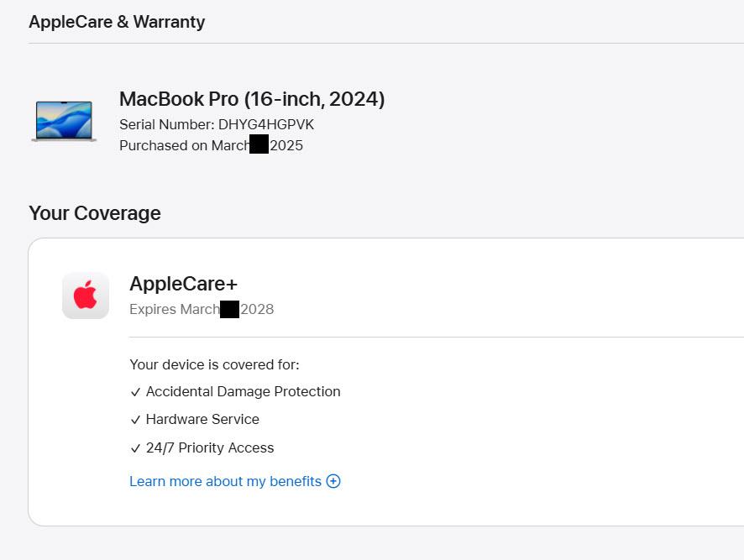Image resolution: width=744 pixels, height=560 pixels.
Task: Click the black redaction box in the purchase date
Action: click(259, 144)
